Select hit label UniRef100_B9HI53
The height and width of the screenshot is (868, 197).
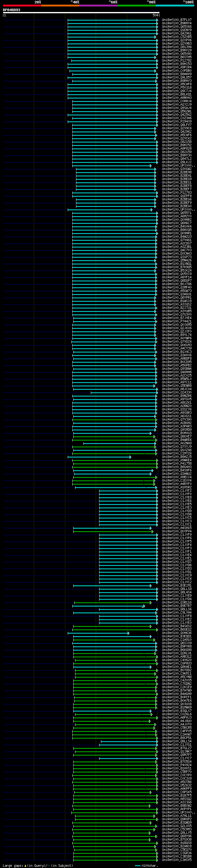coord(176,64)
